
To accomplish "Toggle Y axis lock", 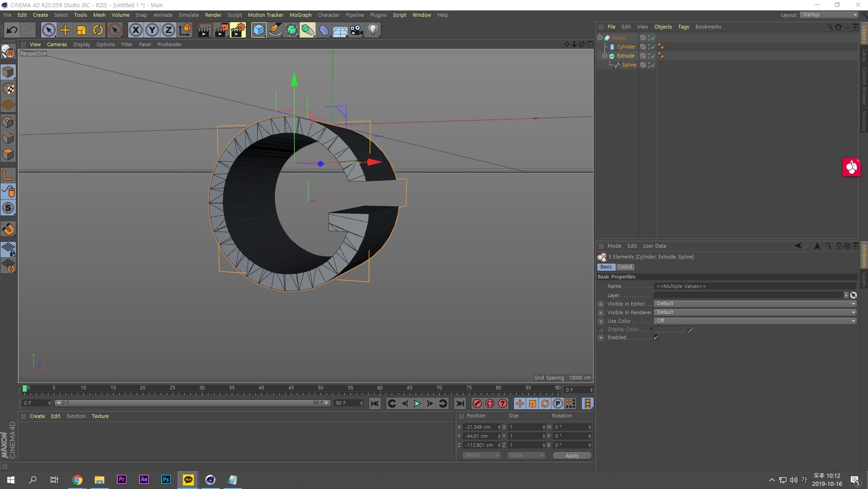I will (152, 30).
